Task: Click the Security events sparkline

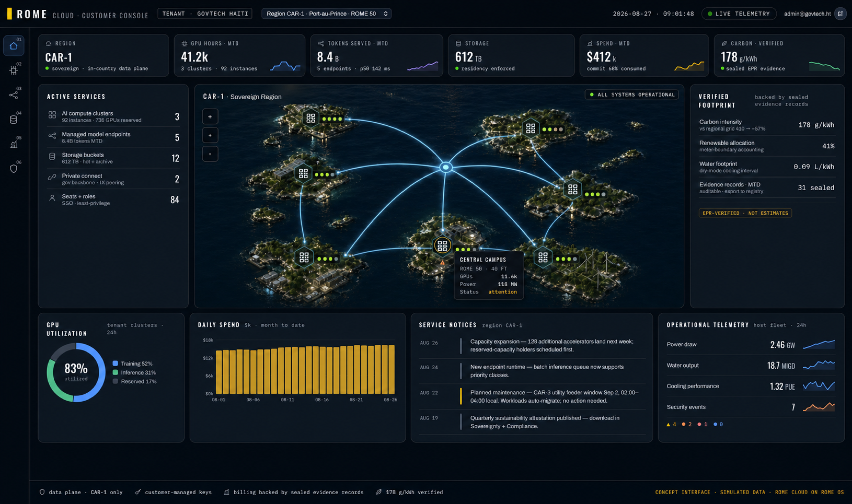Action: click(x=819, y=407)
